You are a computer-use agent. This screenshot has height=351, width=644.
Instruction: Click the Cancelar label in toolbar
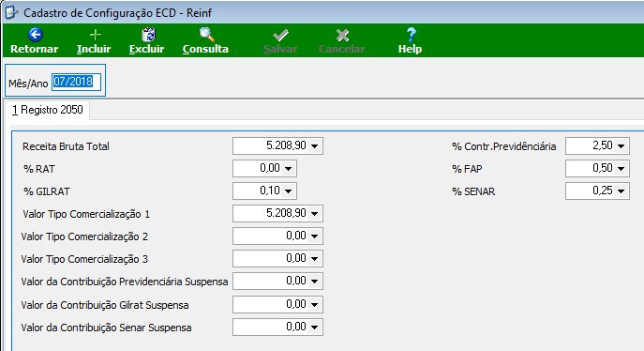click(x=342, y=49)
